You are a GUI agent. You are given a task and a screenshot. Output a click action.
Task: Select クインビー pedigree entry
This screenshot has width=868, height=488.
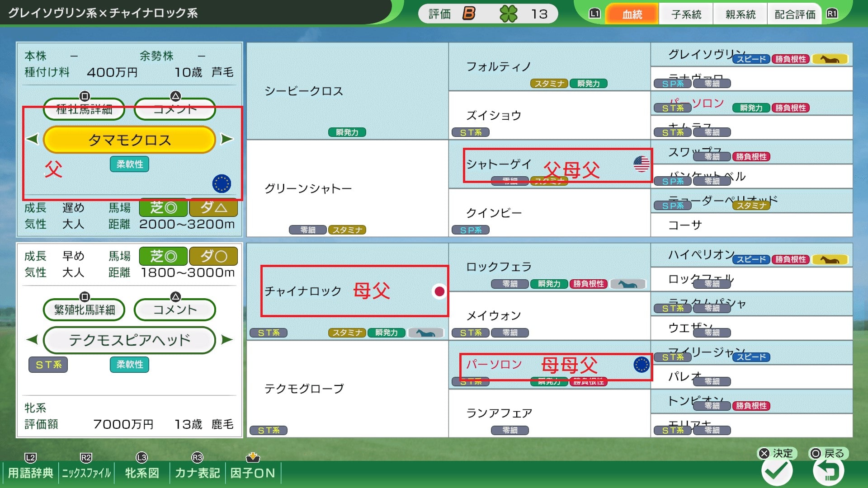[x=549, y=213]
